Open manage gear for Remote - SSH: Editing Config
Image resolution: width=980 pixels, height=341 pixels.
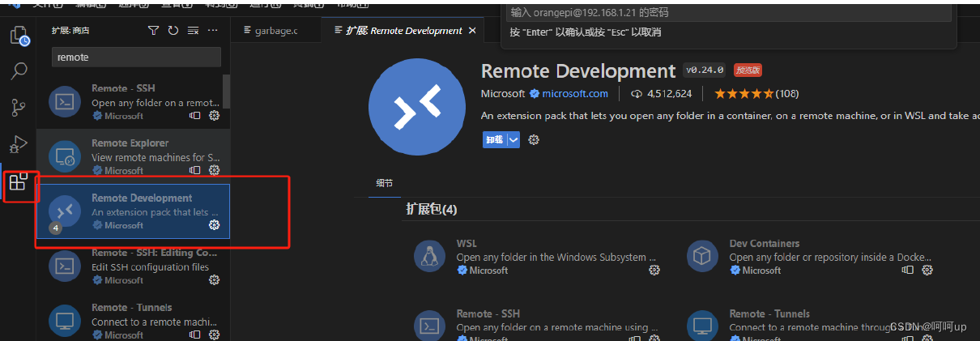(x=215, y=280)
